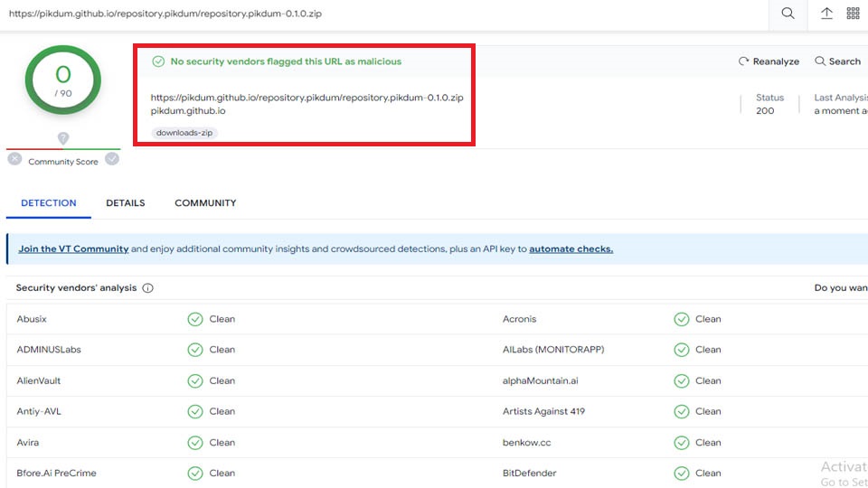868x488 pixels.
Task: Select the Abusix vendor name
Action: 32,319
